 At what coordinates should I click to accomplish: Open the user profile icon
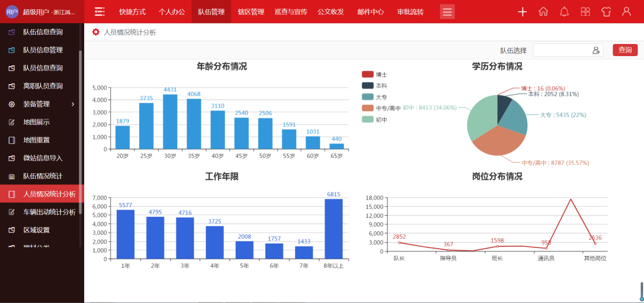pyautogui.click(x=626, y=12)
